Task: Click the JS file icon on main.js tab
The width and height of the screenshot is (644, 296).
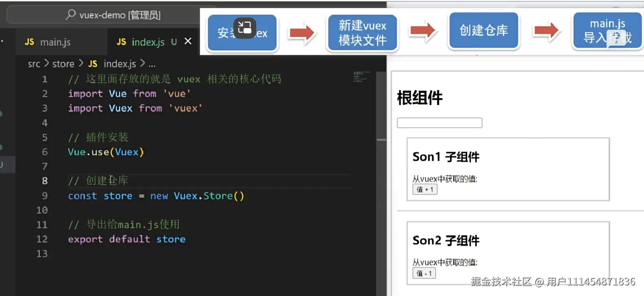Action: (29, 42)
